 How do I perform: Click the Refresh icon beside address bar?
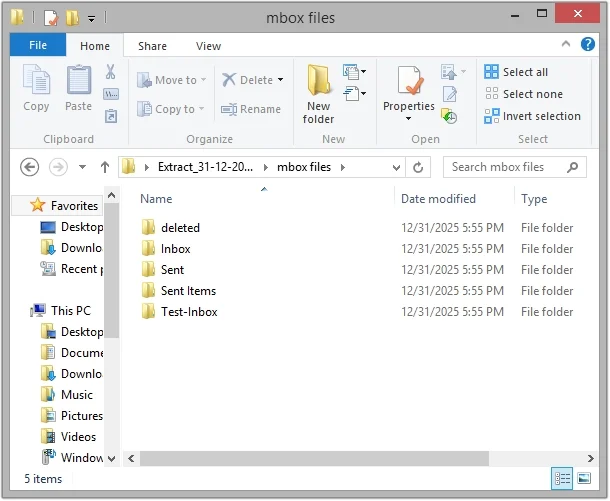(418, 167)
